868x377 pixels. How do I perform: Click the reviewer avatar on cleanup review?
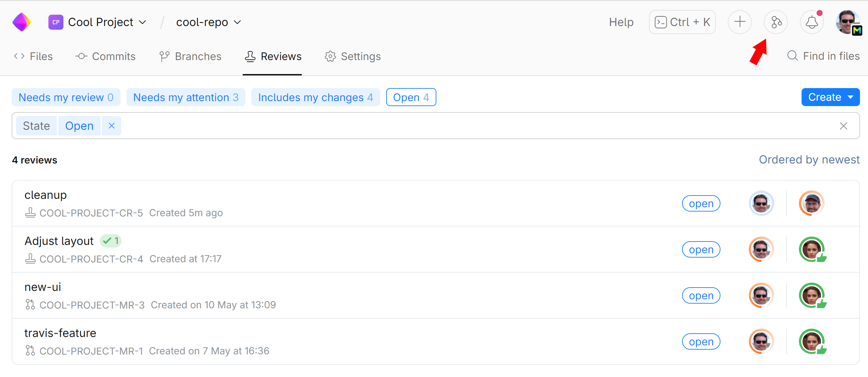click(x=811, y=203)
